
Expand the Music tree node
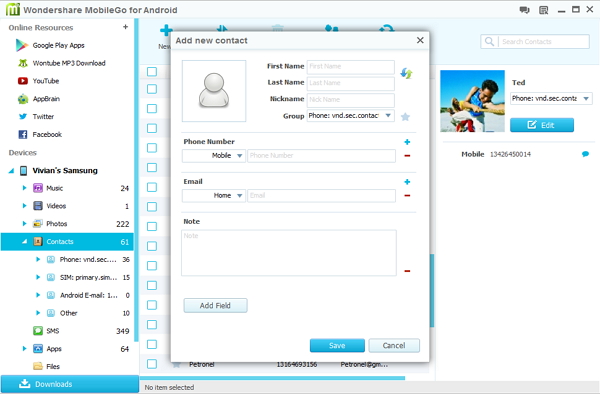click(24, 188)
